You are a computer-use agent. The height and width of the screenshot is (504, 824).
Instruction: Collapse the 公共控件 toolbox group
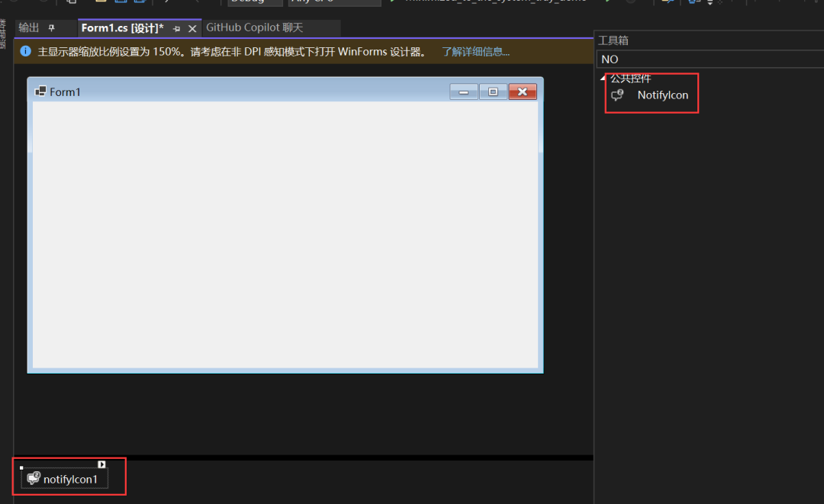pyautogui.click(x=603, y=79)
